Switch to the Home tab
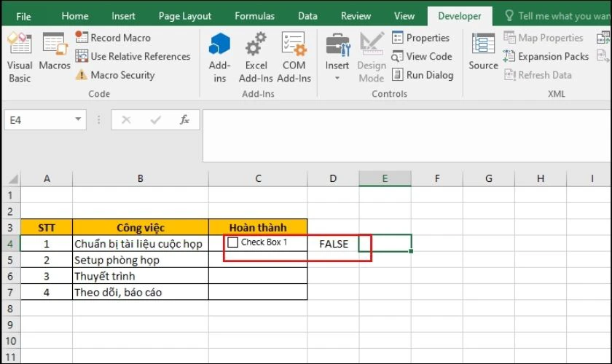Image resolution: width=612 pixels, height=364 pixels. point(75,16)
